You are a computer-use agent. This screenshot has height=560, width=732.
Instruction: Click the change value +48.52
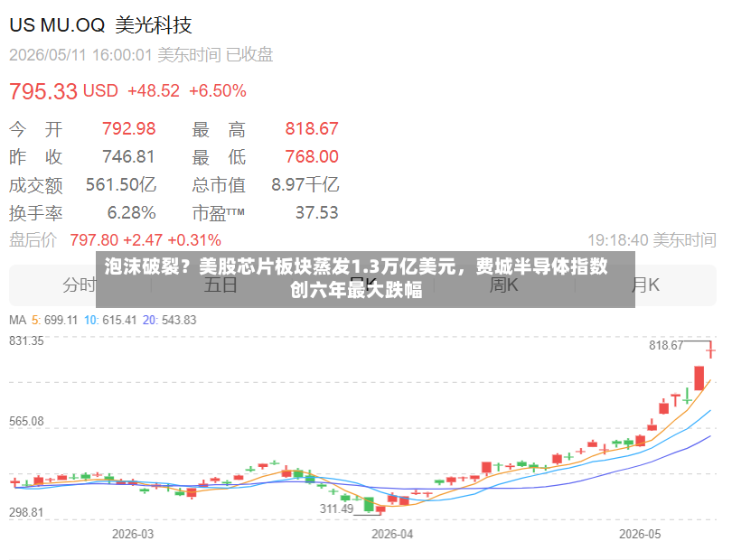tap(154, 90)
